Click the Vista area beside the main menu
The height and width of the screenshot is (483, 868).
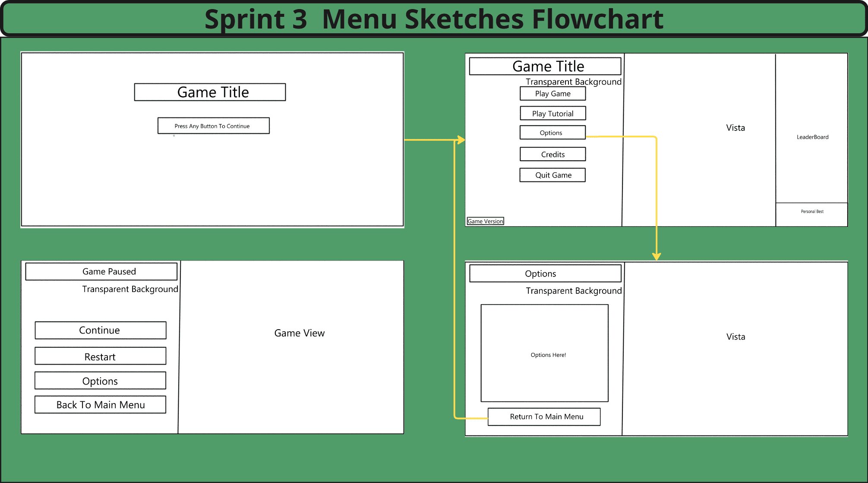click(x=735, y=127)
